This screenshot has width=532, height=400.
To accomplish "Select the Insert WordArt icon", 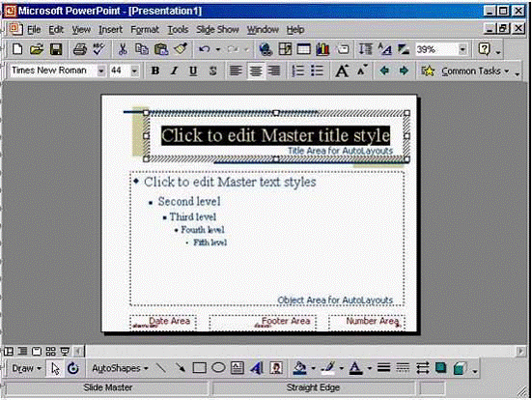I will click(x=257, y=368).
